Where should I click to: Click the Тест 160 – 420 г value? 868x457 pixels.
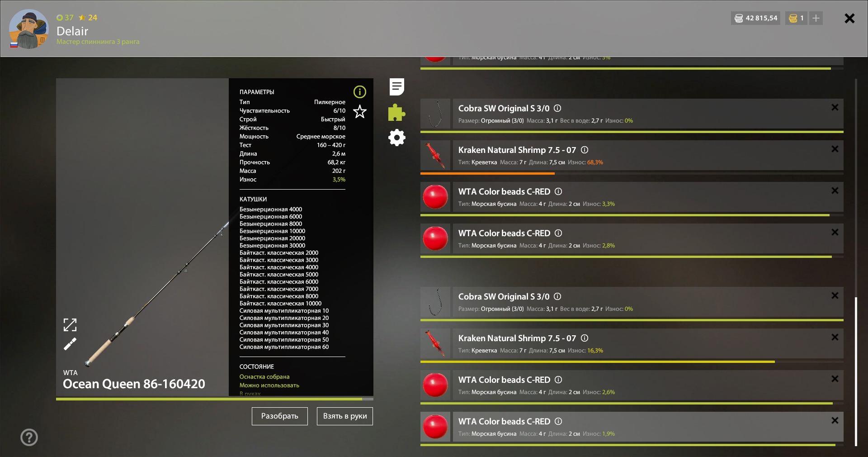pyautogui.click(x=331, y=145)
